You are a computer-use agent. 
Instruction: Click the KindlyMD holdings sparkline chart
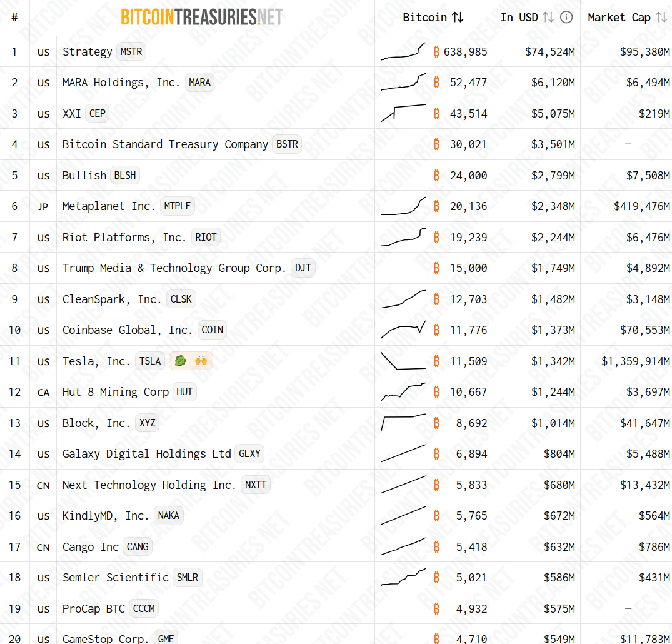point(403,515)
